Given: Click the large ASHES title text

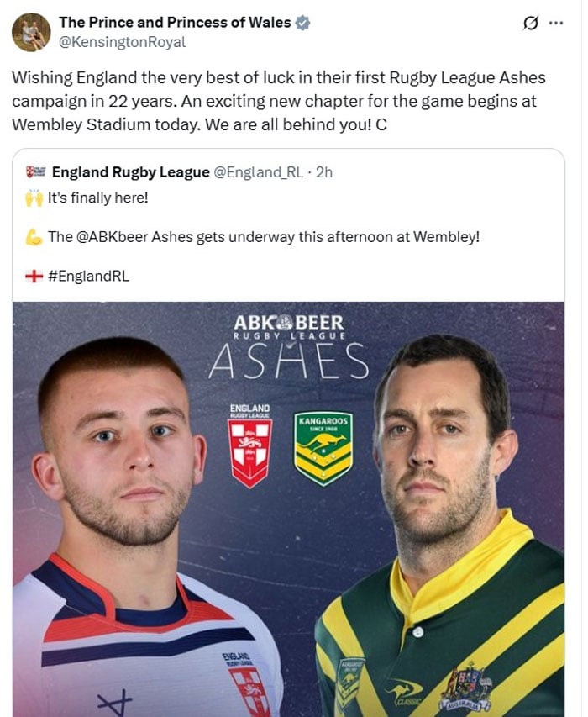Looking at the screenshot, I should pyautogui.click(x=288, y=361).
